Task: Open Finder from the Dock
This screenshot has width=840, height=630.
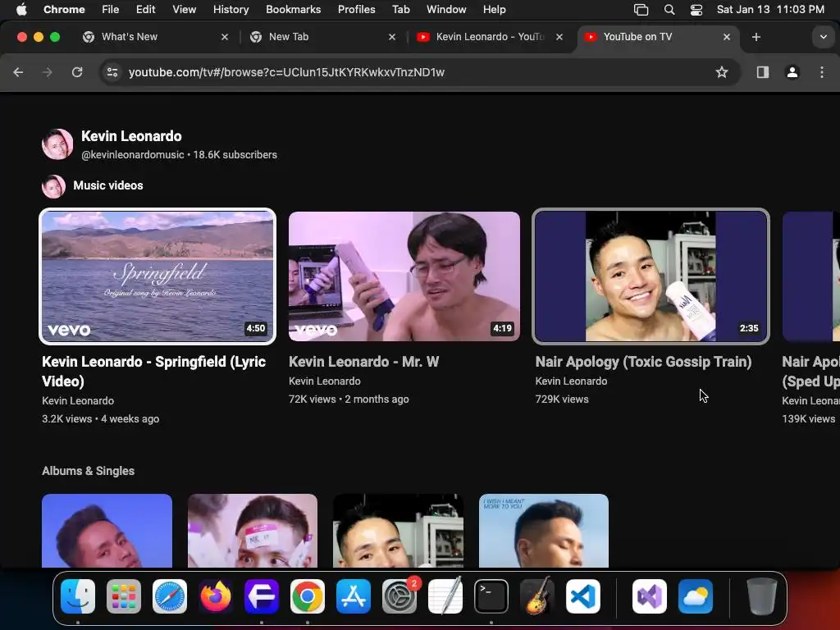Action: 78,596
